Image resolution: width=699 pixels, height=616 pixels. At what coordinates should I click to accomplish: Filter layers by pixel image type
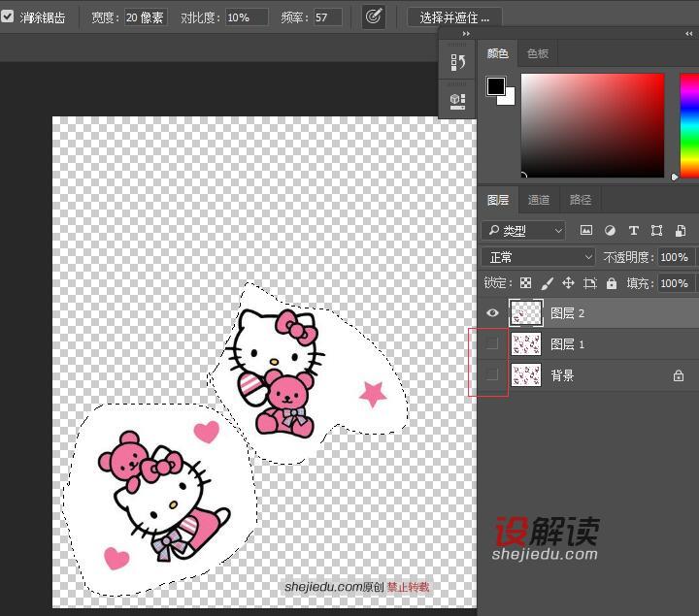(586, 231)
